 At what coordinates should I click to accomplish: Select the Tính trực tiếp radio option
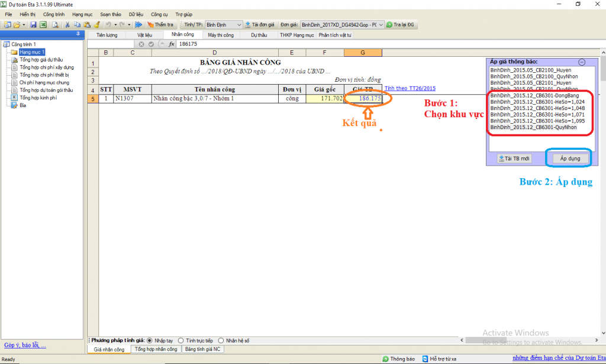[180, 340]
